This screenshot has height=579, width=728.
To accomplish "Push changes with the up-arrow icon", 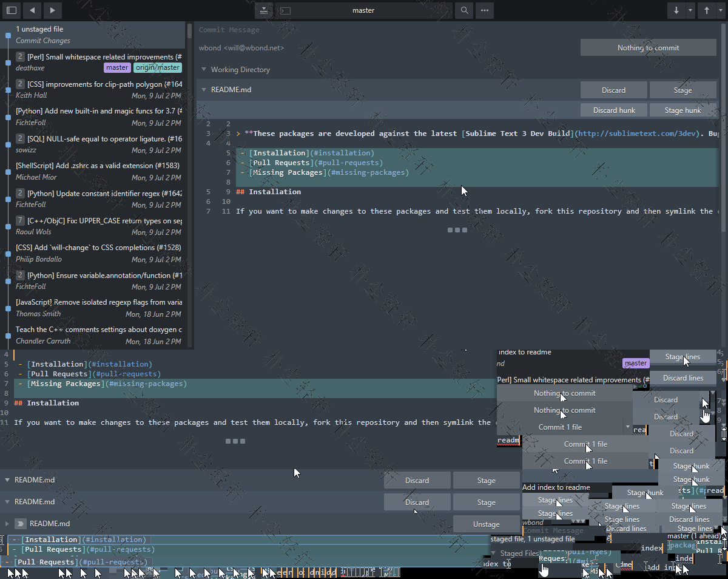I will coord(707,10).
